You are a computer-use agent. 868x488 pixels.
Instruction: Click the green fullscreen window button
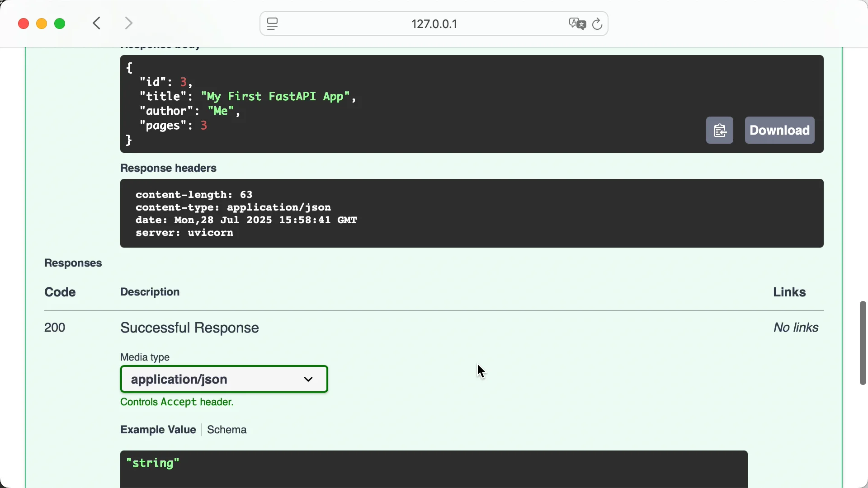click(60, 24)
